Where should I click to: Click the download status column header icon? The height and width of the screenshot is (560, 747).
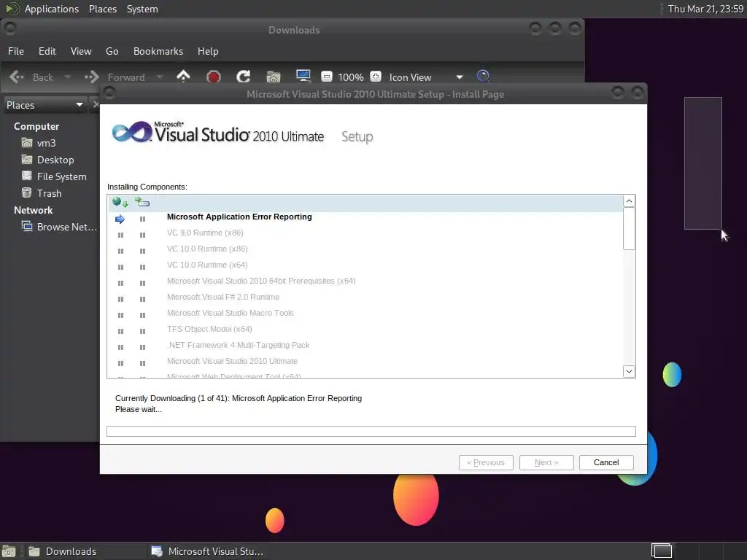coord(120,203)
